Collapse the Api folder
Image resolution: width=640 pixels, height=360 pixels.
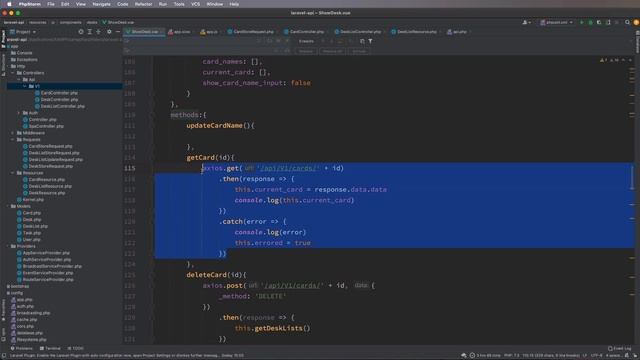pyautogui.click(x=19, y=80)
